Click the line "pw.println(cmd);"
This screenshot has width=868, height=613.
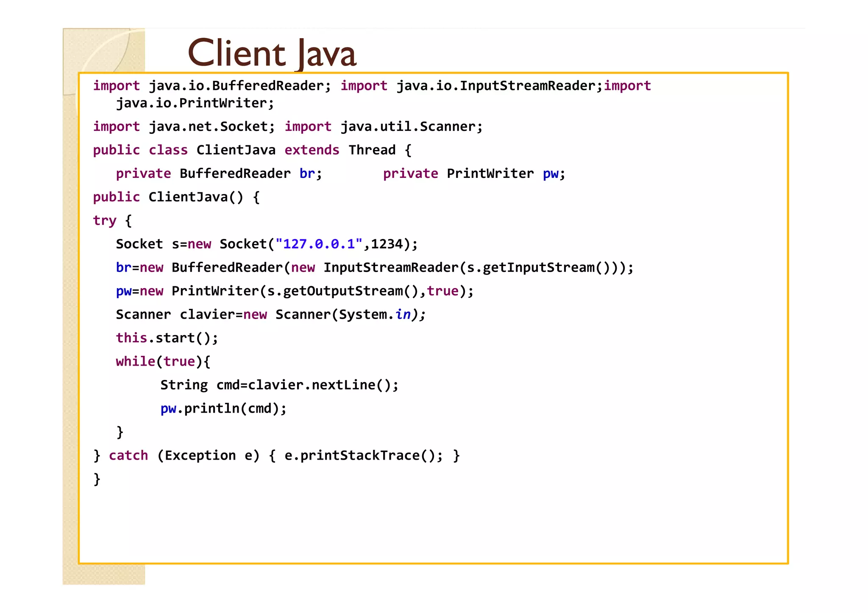(x=223, y=408)
